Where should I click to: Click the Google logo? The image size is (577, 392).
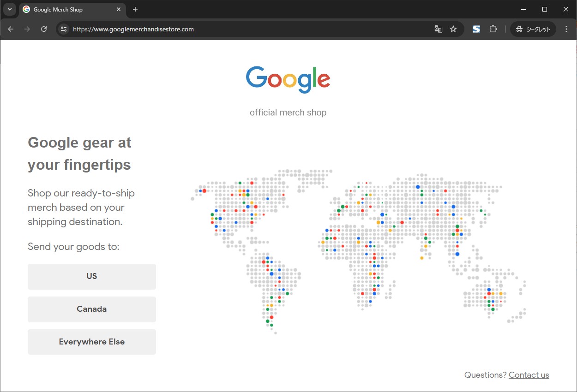coord(288,79)
